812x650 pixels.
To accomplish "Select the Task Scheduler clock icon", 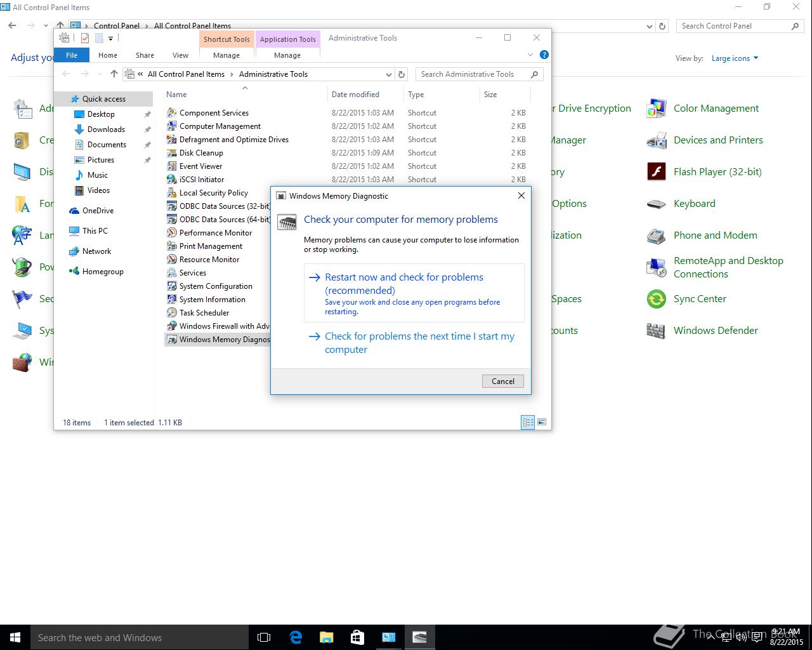I will (x=171, y=313).
